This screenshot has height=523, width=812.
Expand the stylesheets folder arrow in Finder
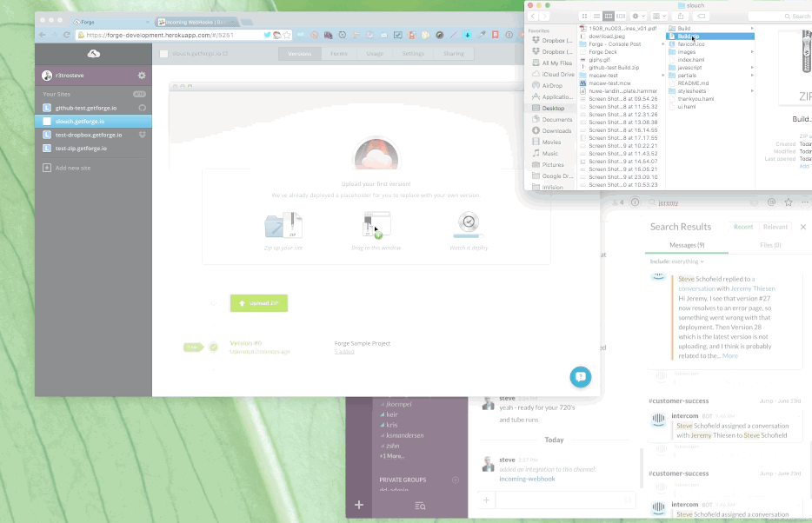click(x=752, y=91)
